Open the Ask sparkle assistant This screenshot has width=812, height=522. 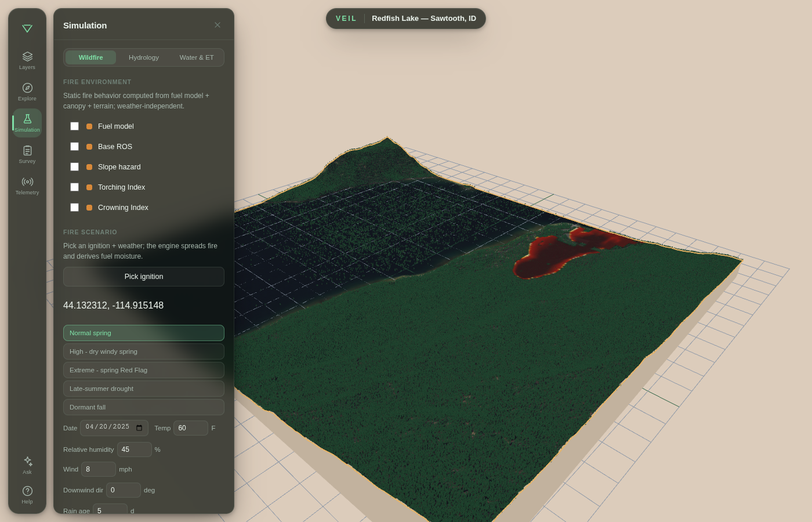tap(27, 465)
